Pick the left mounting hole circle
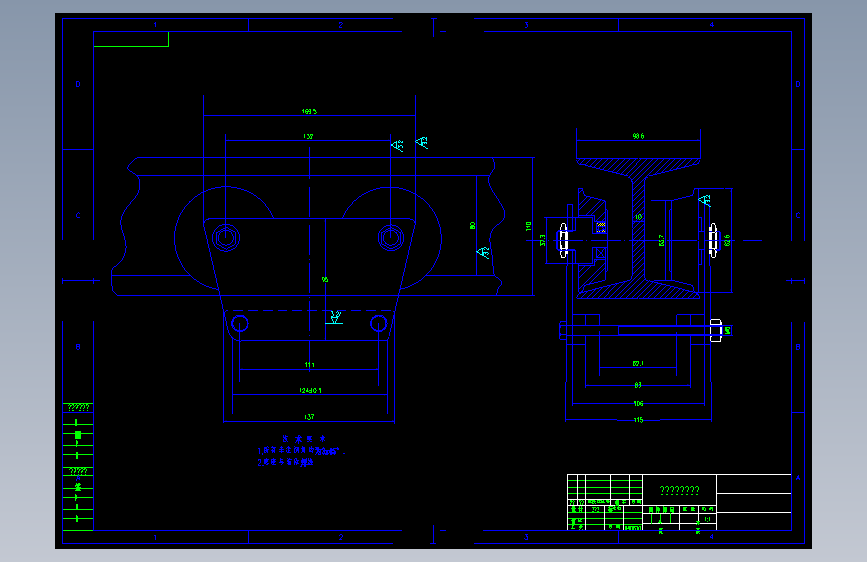 (239, 324)
